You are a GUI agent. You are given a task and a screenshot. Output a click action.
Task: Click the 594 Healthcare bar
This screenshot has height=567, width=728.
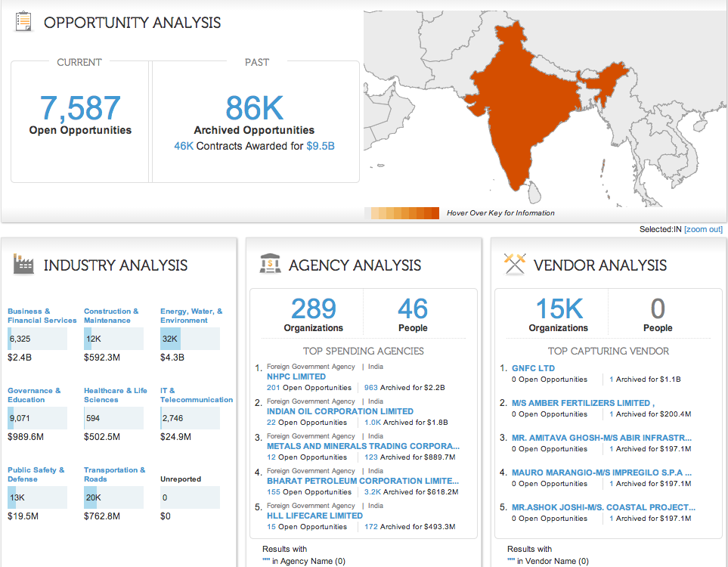113,418
